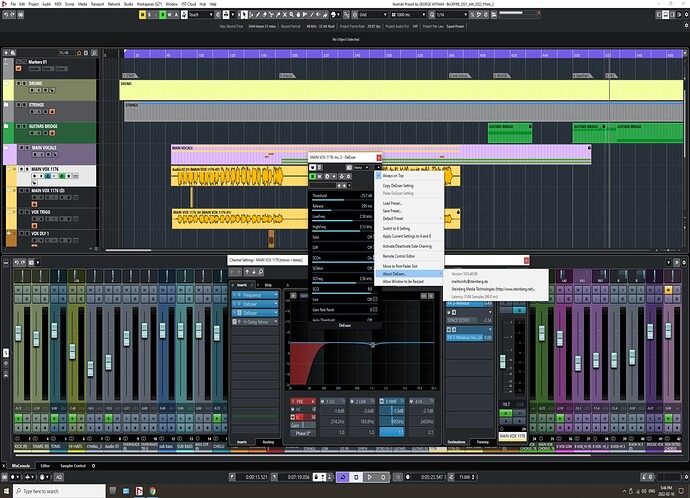Enable the EQ band 1 LO toggle
Screen dimensions: 690x498
[x=323, y=401]
